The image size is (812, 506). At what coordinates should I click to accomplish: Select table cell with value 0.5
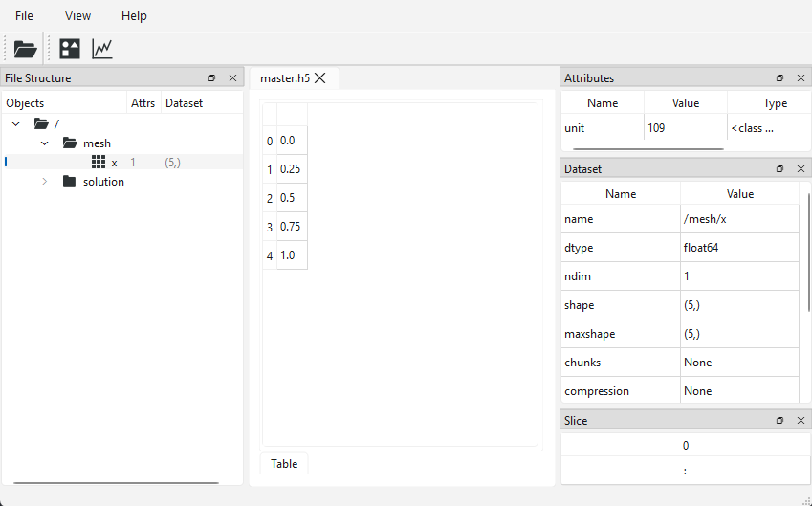(292, 198)
